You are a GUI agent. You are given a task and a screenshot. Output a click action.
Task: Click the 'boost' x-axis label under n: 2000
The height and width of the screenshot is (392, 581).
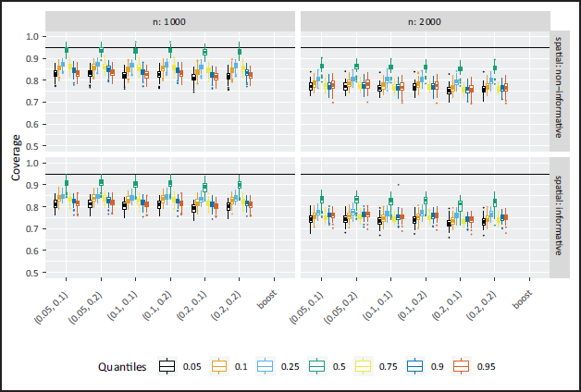[x=523, y=300]
